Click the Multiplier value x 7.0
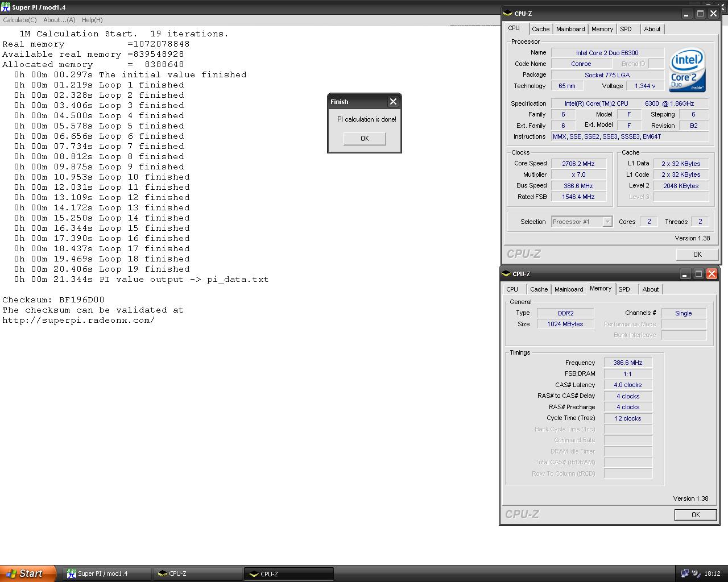The height and width of the screenshot is (582, 728). point(578,175)
